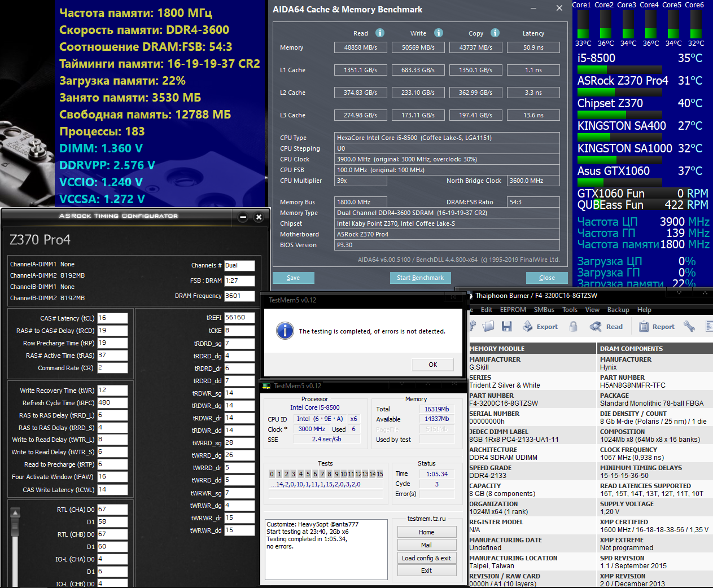Click the wrench tool icon in Thaiphoon Burner toolbar
The width and height of the screenshot is (713, 588).
pyautogui.click(x=689, y=326)
